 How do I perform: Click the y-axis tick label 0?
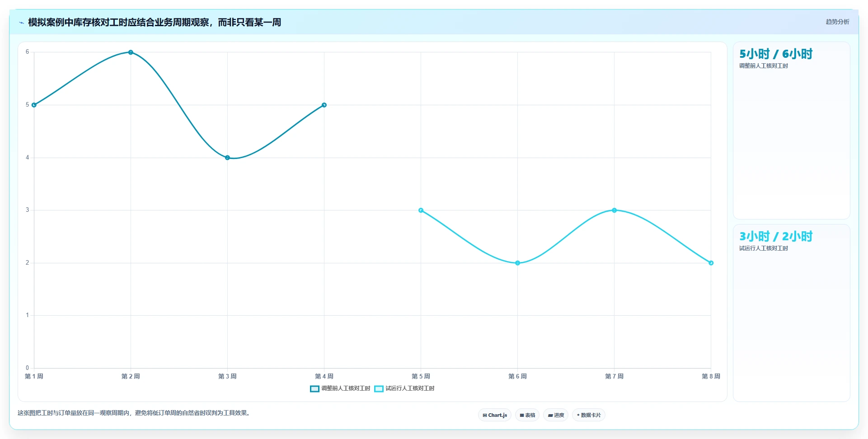coord(27,368)
